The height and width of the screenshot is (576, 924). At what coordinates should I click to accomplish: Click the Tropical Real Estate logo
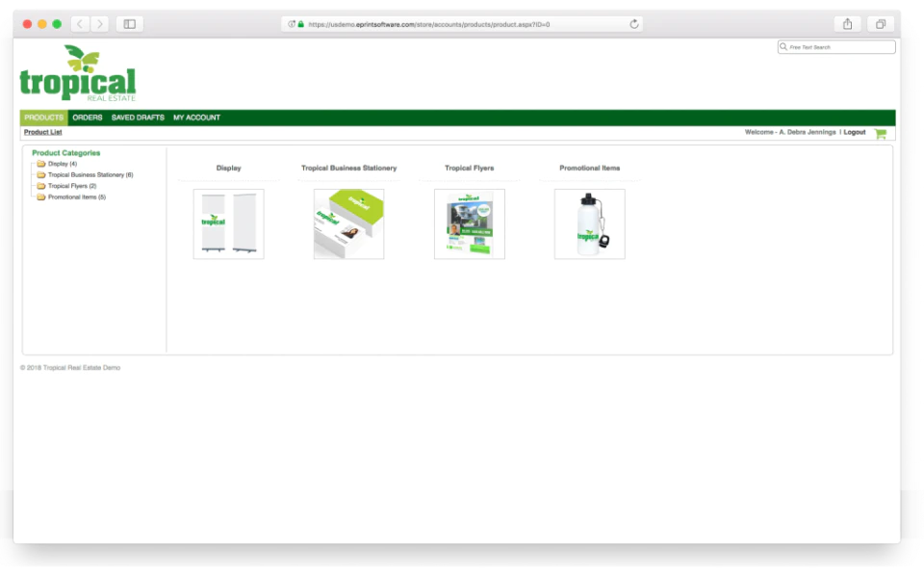coord(78,74)
